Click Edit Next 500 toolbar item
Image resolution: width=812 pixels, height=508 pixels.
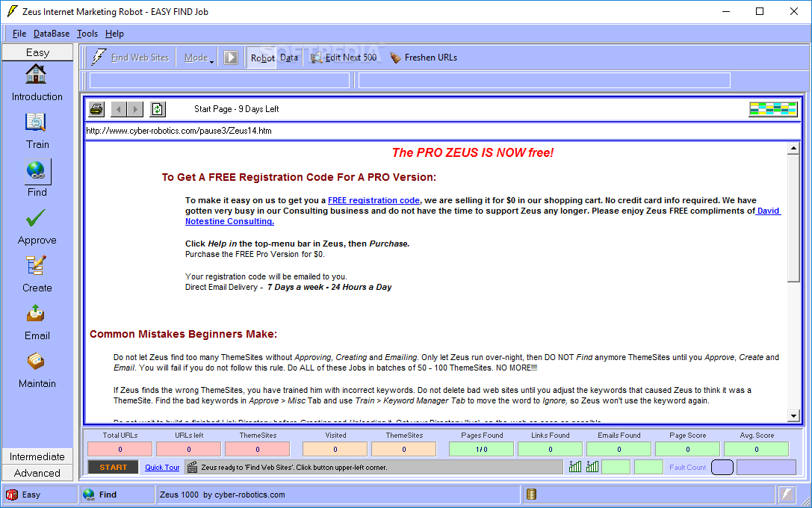click(344, 58)
